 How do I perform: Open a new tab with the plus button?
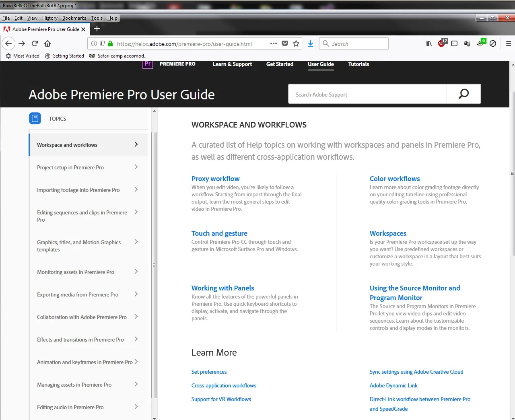97,29
